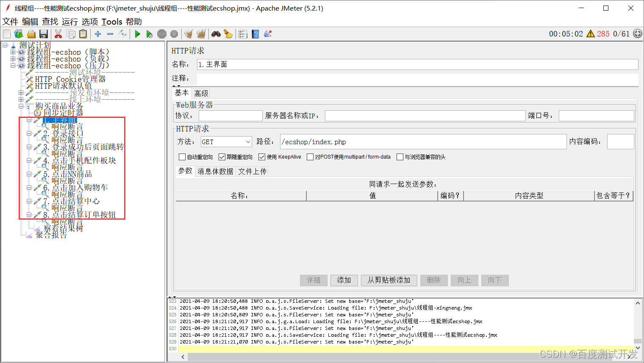Viewport: 644px width, 363px height.
Task: Open the 编辑 menu
Action: click(x=30, y=22)
